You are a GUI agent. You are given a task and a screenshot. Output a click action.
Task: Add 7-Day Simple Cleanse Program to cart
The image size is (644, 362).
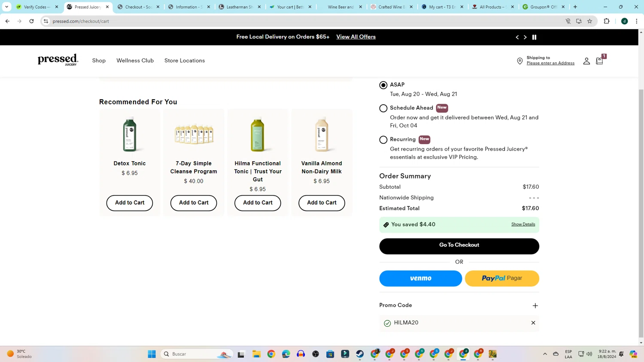coord(194,203)
